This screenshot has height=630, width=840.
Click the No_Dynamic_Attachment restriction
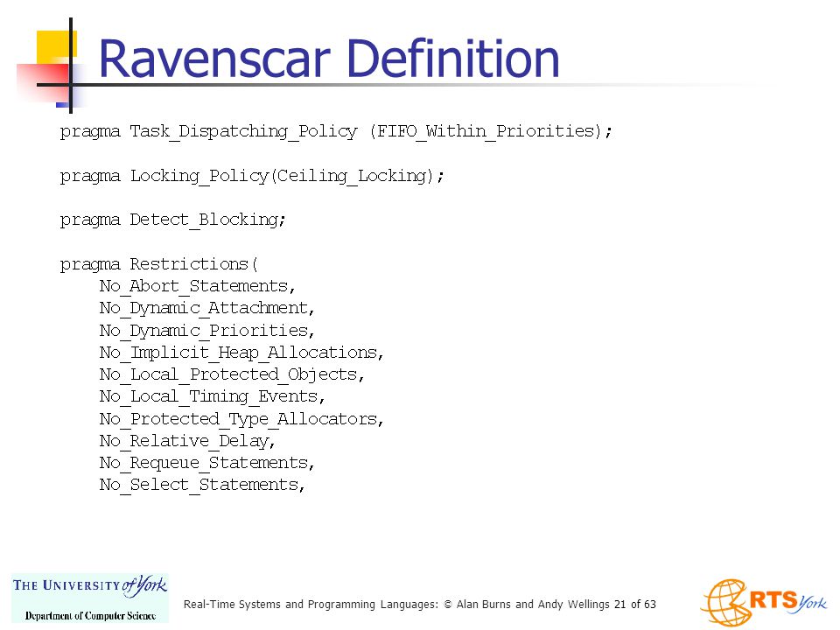coord(206,308)
